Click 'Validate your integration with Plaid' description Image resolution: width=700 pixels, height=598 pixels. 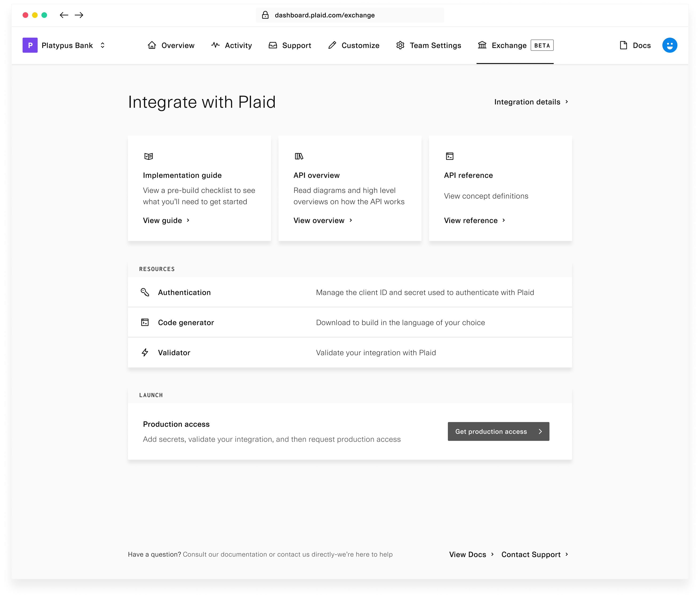click(376, 353)
